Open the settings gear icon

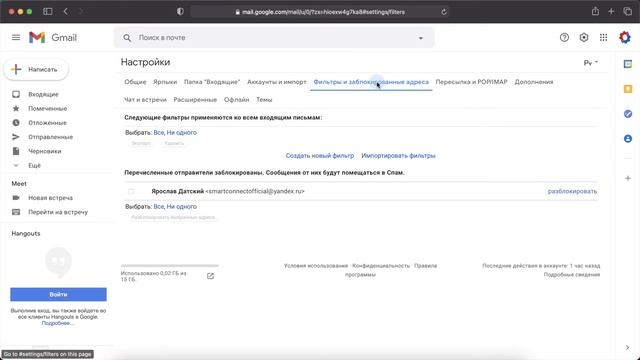point(584,38)
